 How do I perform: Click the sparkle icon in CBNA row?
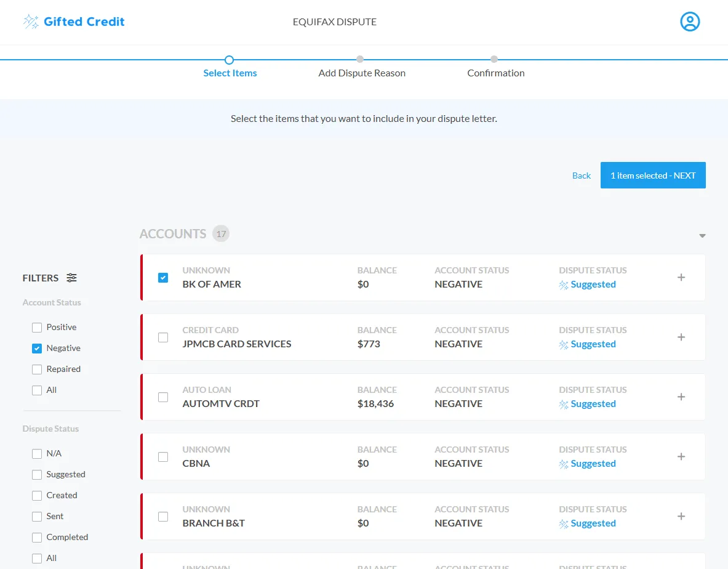click(563, 464)
